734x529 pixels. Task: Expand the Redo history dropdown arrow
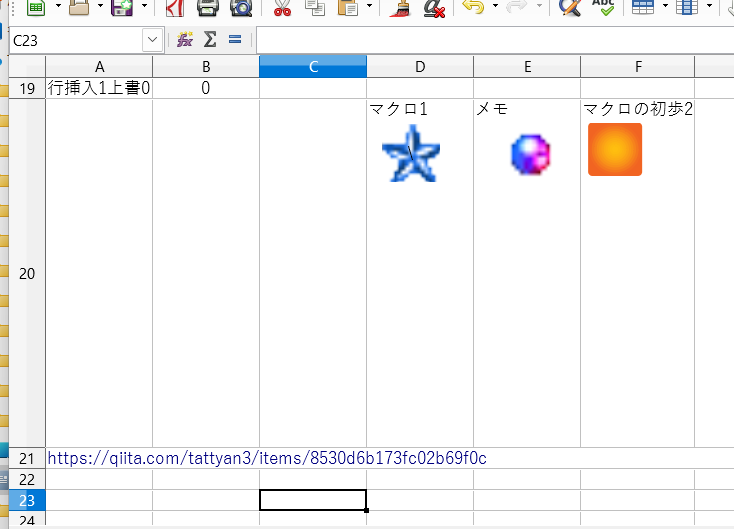tap(539, 6)
